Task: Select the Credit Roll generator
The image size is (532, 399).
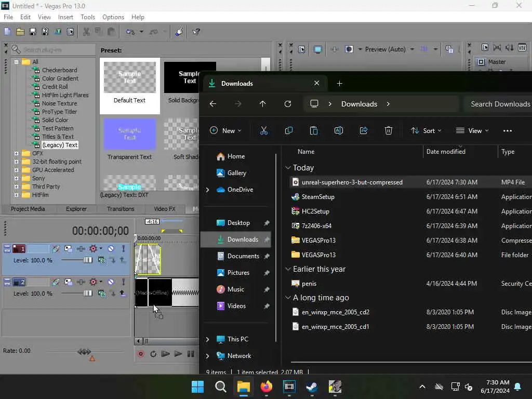Action: 55,87
